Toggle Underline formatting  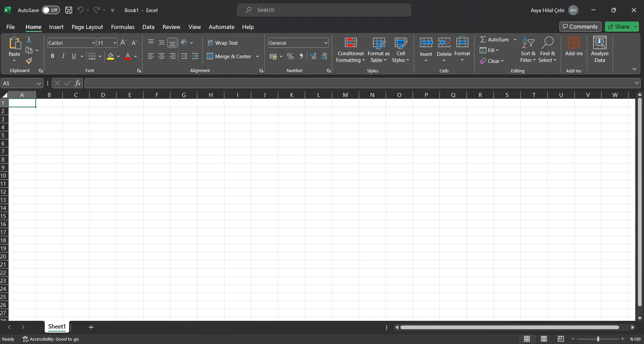click(x=74, y=56)
